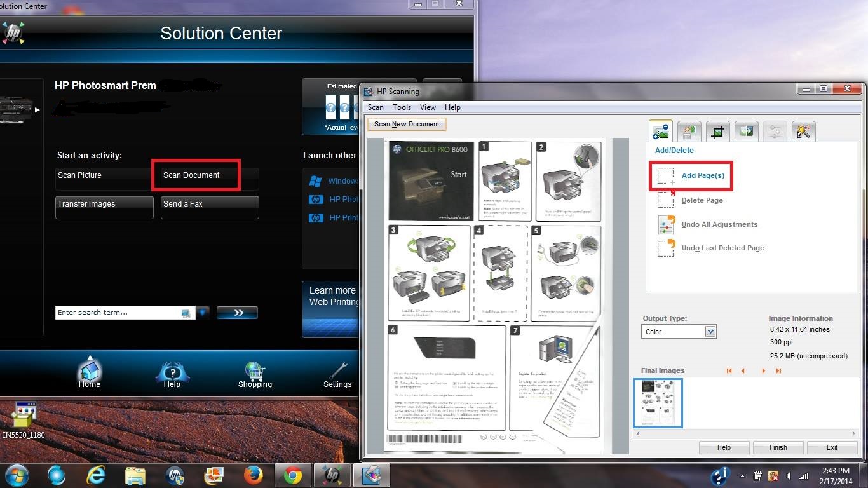Click the Undo Last Deleted Page icon
Screen dimensions: 868x488
(x=666, y=248)
